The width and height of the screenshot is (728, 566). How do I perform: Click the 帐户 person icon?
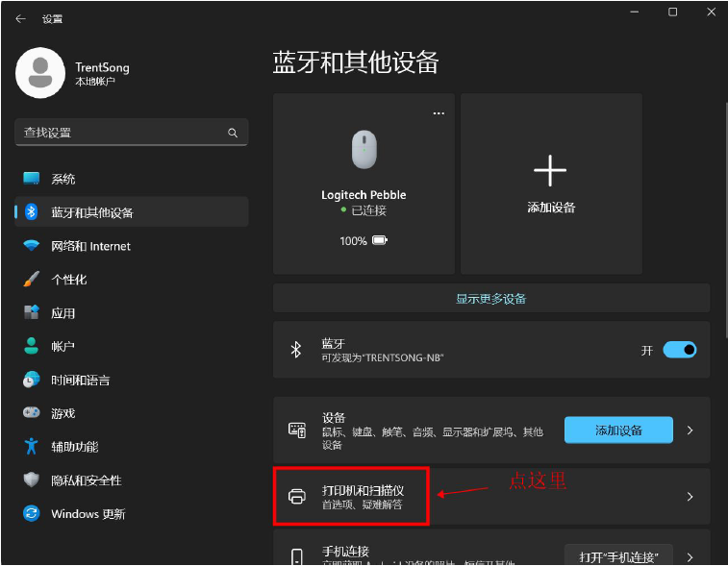pyautogui.click(x=31, y=346)
